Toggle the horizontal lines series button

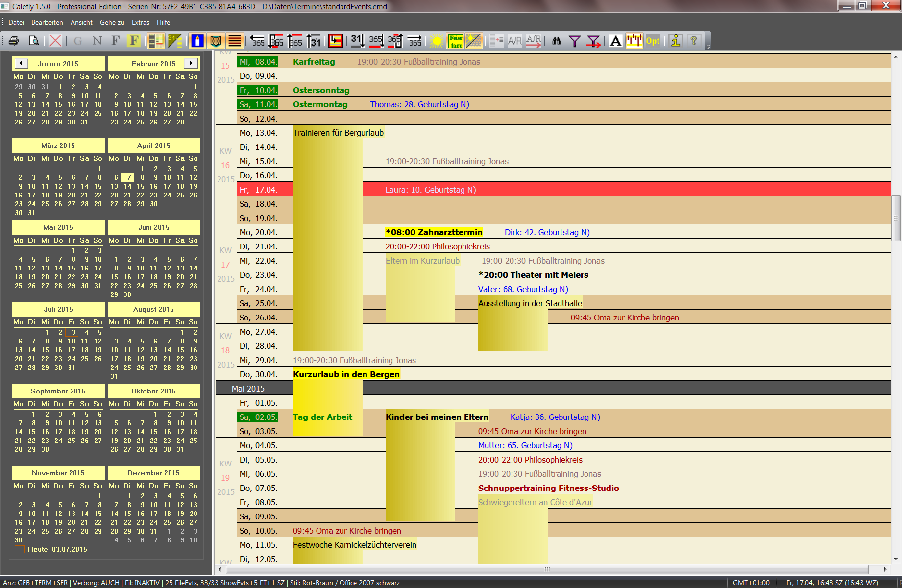(x=235, y=41)
